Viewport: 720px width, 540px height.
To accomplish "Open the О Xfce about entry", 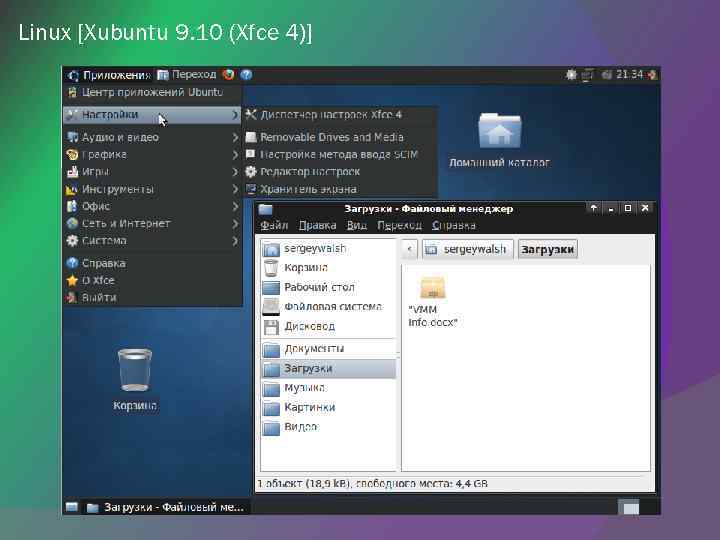I will click(x=152, y=280).
